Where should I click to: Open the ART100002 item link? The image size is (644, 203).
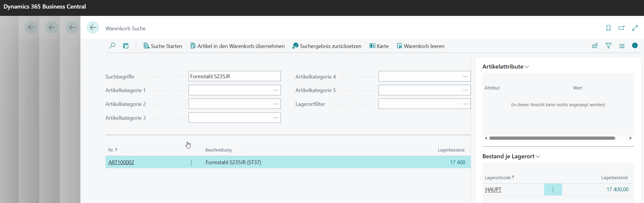[121, 162]
